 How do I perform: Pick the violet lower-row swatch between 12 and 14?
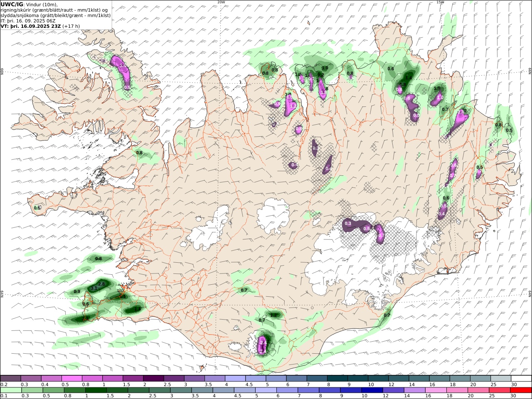(x=393, y=390)
